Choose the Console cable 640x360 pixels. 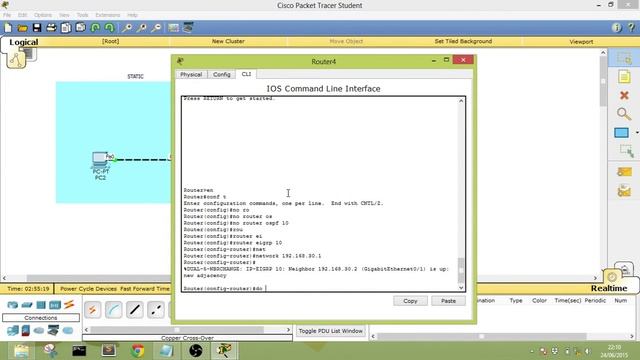113,310
